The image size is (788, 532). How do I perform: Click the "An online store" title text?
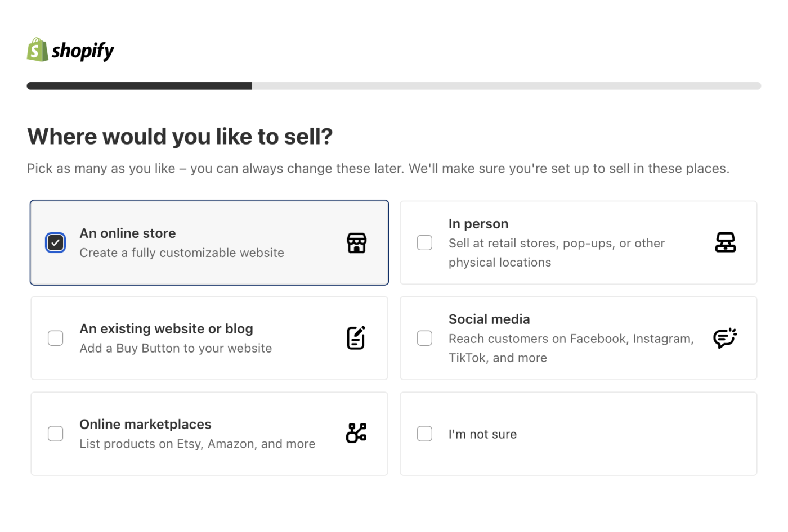pos(128,233)
